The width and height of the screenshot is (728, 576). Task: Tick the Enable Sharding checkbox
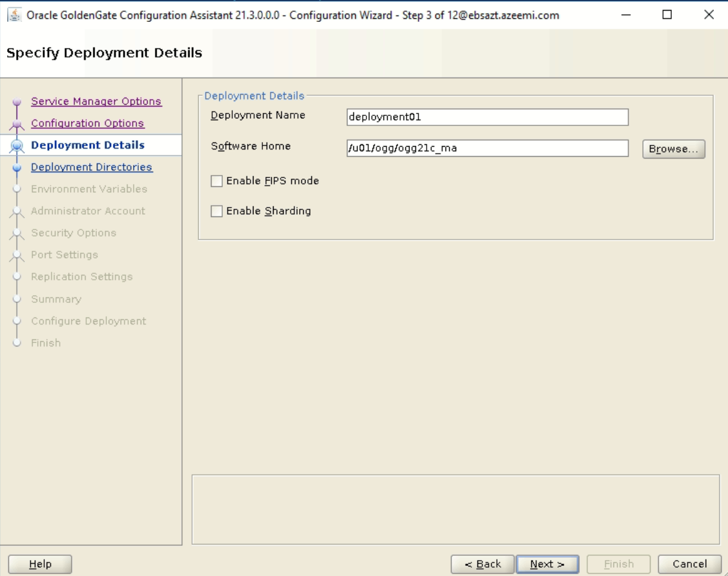click(x=217, y=211)
